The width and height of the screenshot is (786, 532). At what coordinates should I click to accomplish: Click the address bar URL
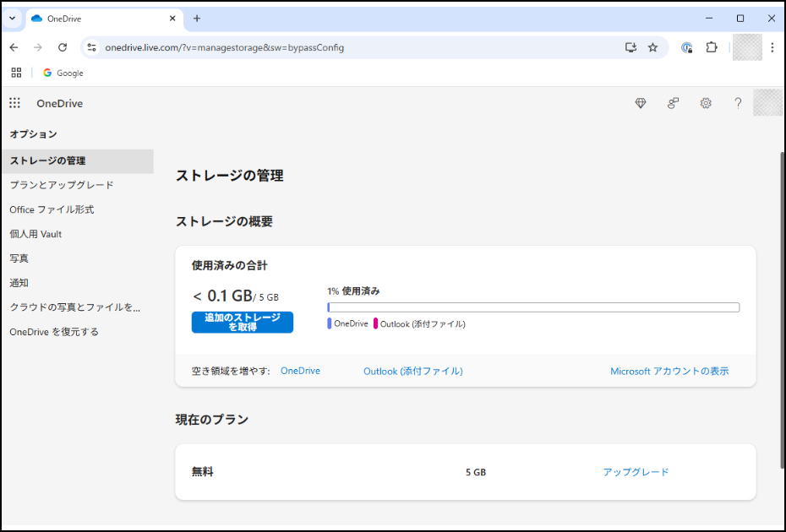click(x=224, y=47)
